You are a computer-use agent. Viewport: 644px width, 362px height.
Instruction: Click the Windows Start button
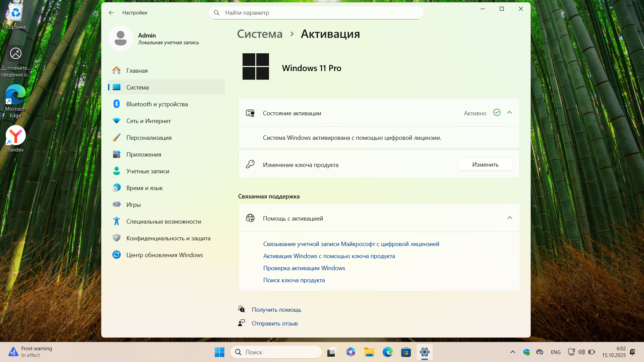click(219, 352)
